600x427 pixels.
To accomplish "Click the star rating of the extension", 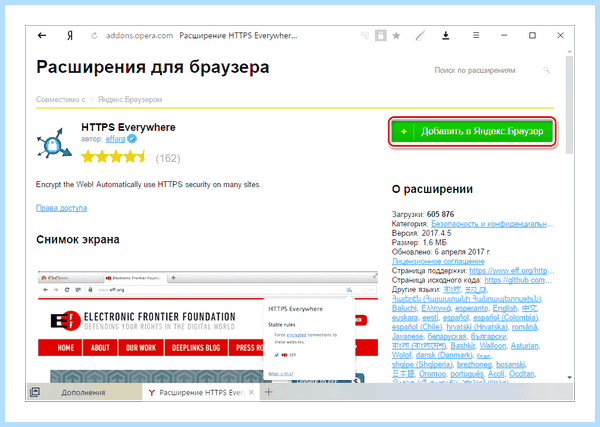I will [x=115, y=157].
